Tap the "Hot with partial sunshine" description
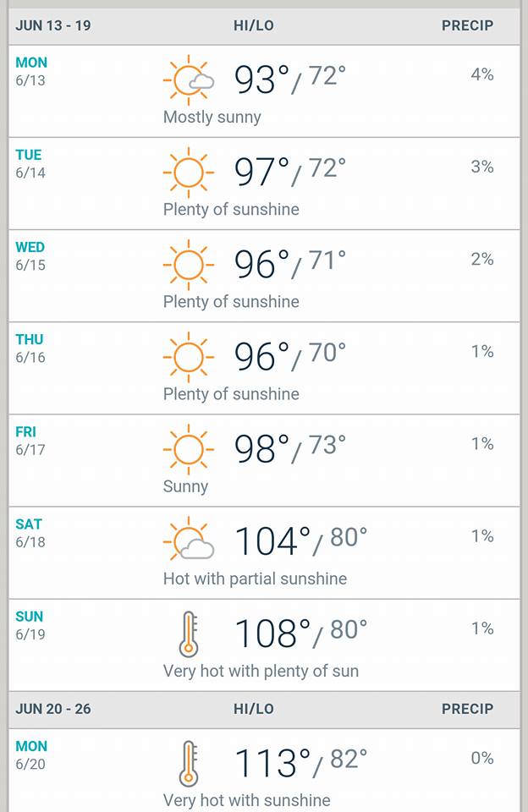This screenshot has width=528, height=812. [255, 579]
